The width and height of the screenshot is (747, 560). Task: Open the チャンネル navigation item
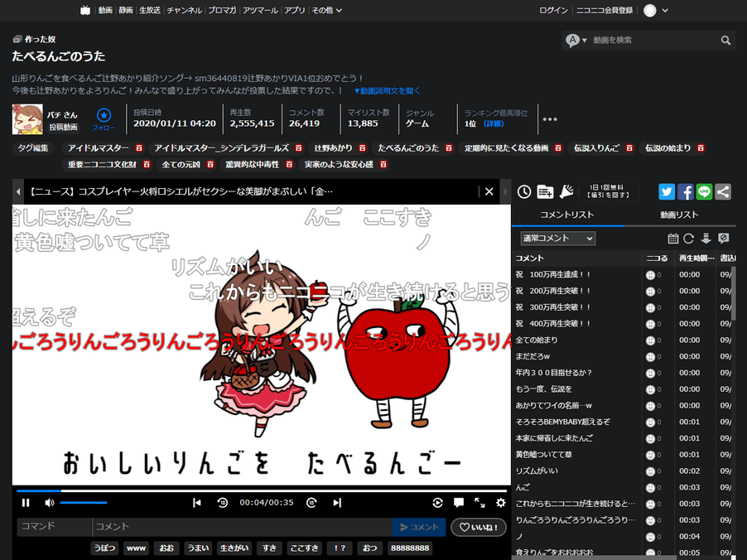185,10
